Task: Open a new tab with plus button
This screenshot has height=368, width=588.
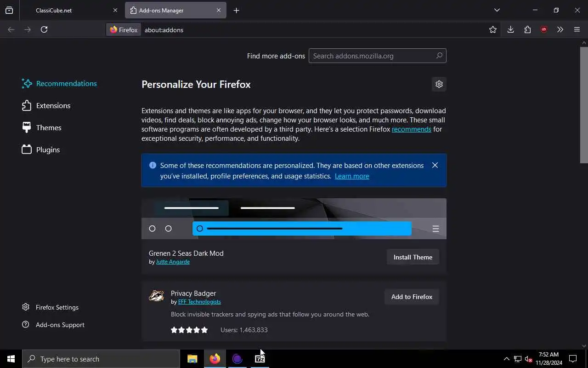Action: [236, 10]
